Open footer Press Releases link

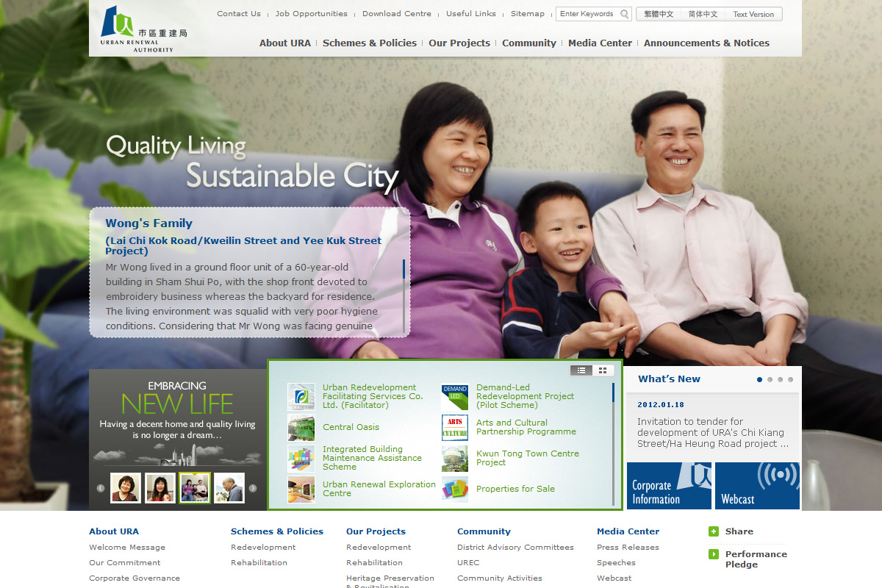click(628, 548)
